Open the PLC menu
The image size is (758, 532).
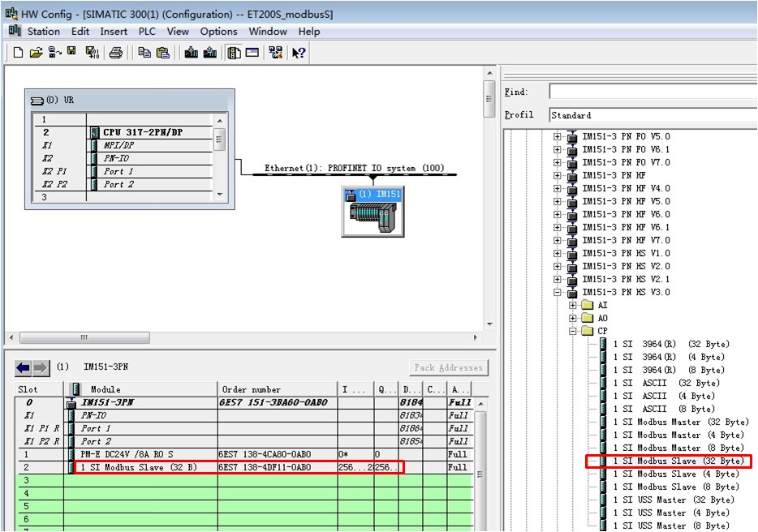[x=147, y=32]
